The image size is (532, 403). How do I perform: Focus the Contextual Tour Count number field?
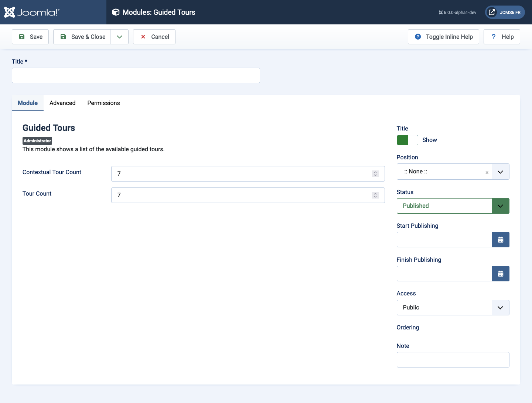248,174
